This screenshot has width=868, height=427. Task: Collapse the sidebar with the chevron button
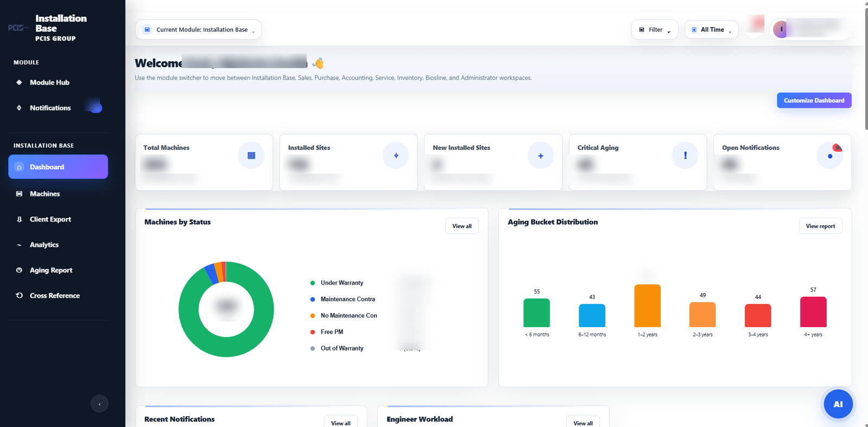click(99, 404)
